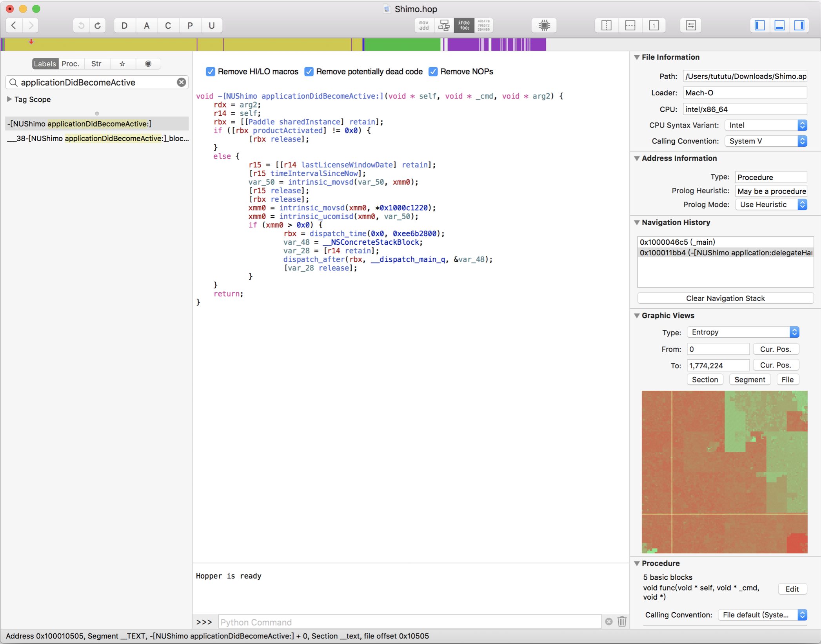The height and width of the screenshot is (644, 821).
Task: Open graphic Type Entropy dropdown
Action: [x=743, y=332]
